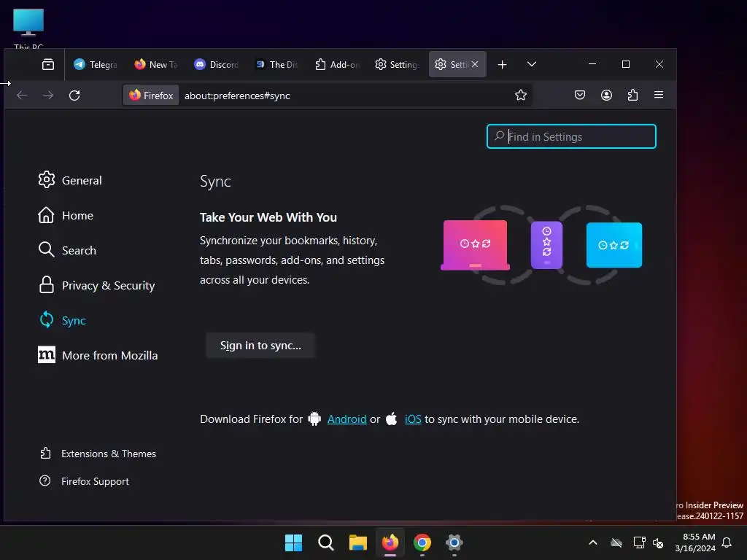Open General settings category
Screen dimensions: 747x560
pyautogui.click(x=70, y=180)
